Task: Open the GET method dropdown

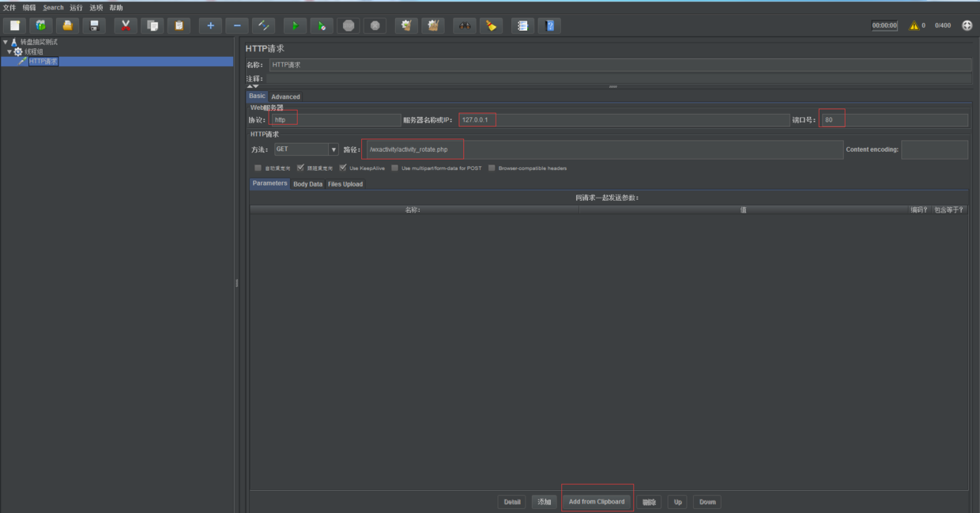Action: [333, 149]
